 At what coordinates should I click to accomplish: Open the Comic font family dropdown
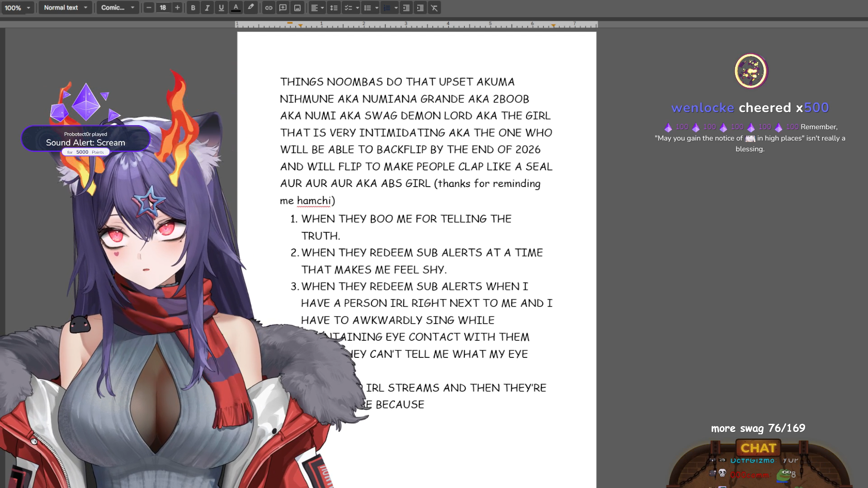click(x=118, y=8)
